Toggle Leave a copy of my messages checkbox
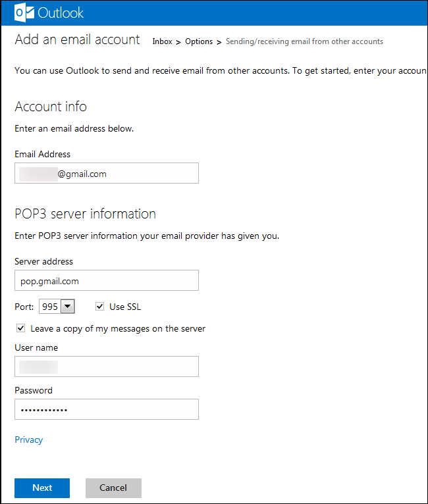 21,328
